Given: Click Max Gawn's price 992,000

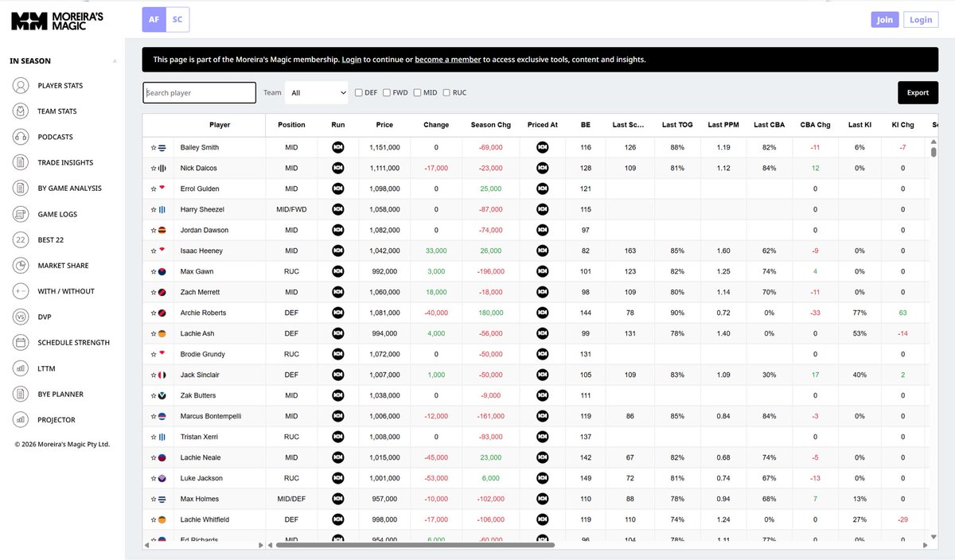Looking at the screenshot, I should pyautogui.click(x=384, y=271).
